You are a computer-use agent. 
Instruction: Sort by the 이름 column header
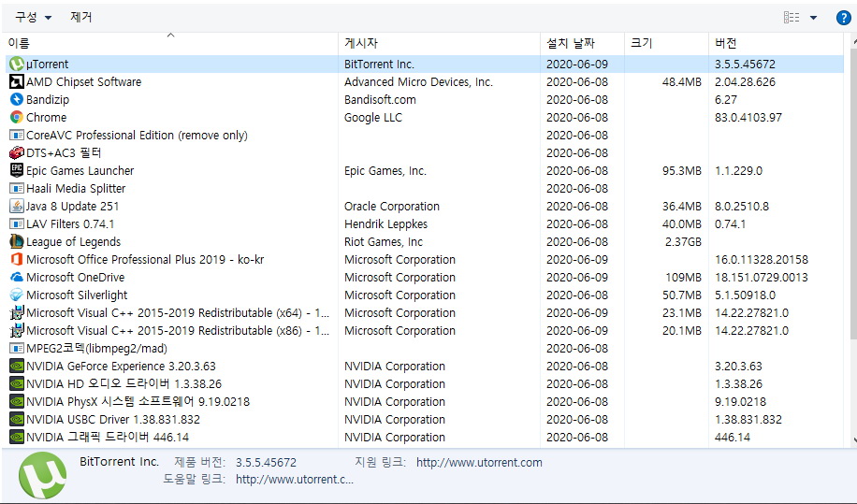point(171,43)
